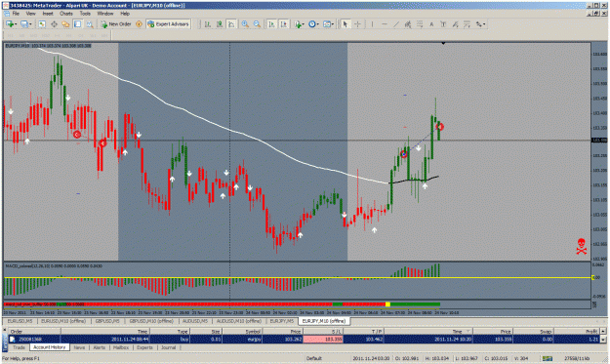610x364 pixels.
Task: Open the News terminal tab
Action: 79,347
